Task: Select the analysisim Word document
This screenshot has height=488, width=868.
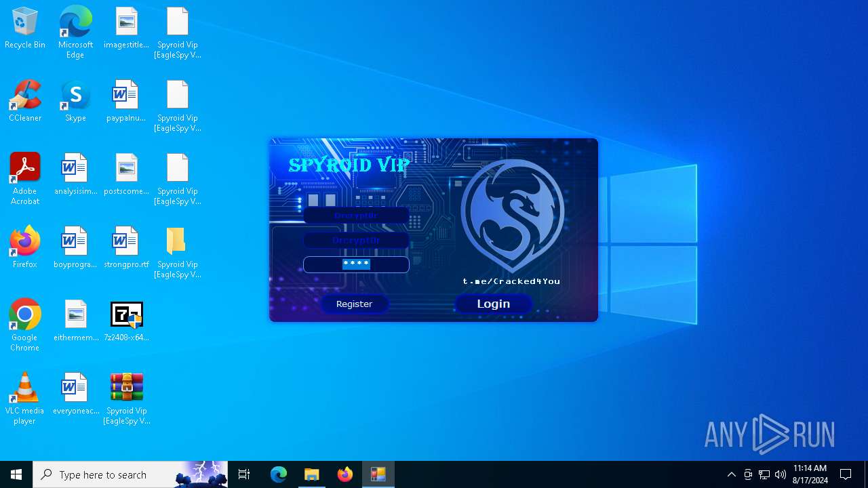Action: pyautogui.click(x=75, y=175)
